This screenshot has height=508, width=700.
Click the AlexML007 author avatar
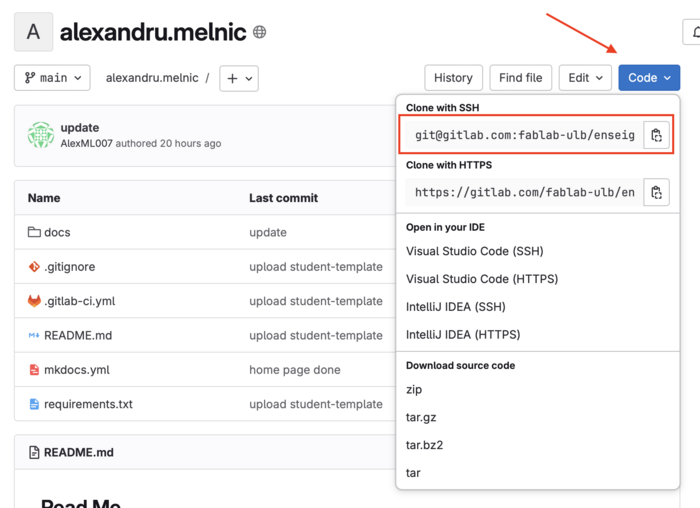[41, 135]
